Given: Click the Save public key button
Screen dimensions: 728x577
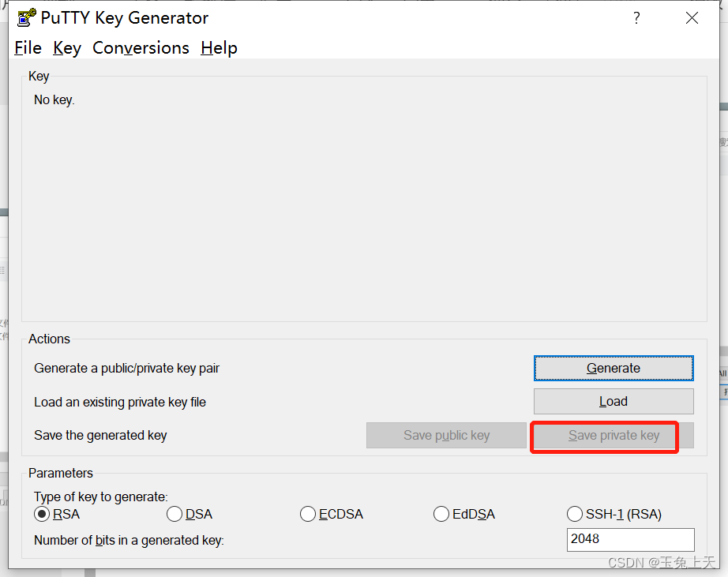Looking at the screenshot, I should coord(446,435).
